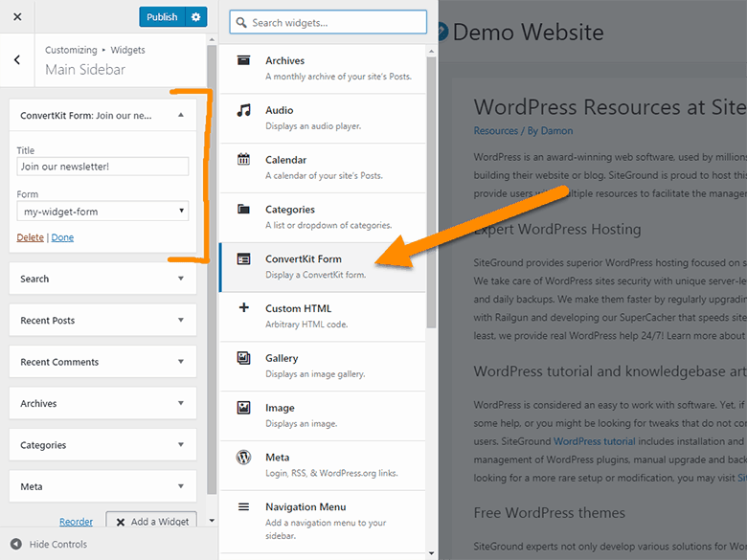This screenshot has height=560, width=747.
Task: Click the Custom HTML plus icon
Action: tap(243, 307)
